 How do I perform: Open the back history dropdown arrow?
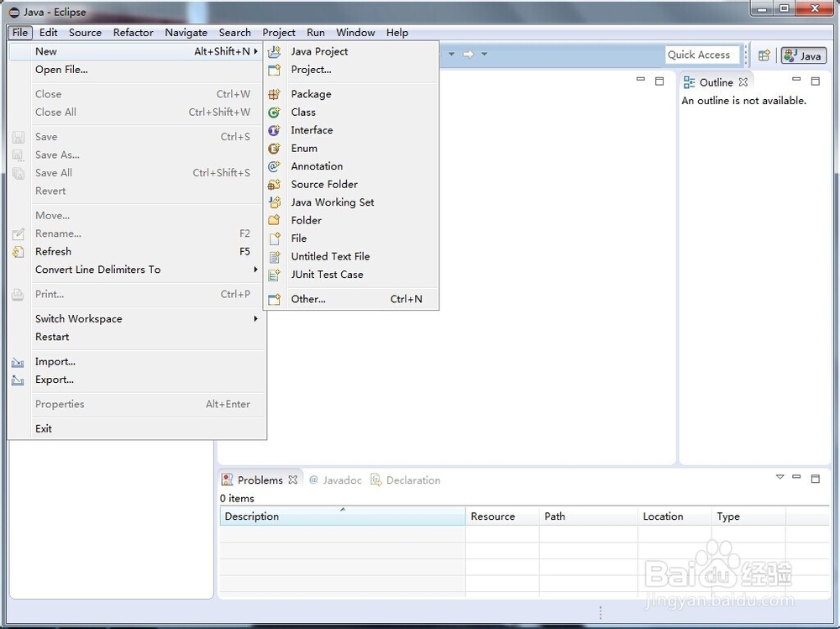coord(452,54)
